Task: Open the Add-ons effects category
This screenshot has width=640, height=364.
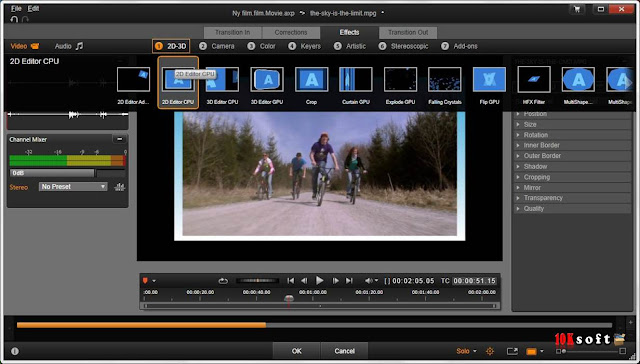Action: (459, 46)
